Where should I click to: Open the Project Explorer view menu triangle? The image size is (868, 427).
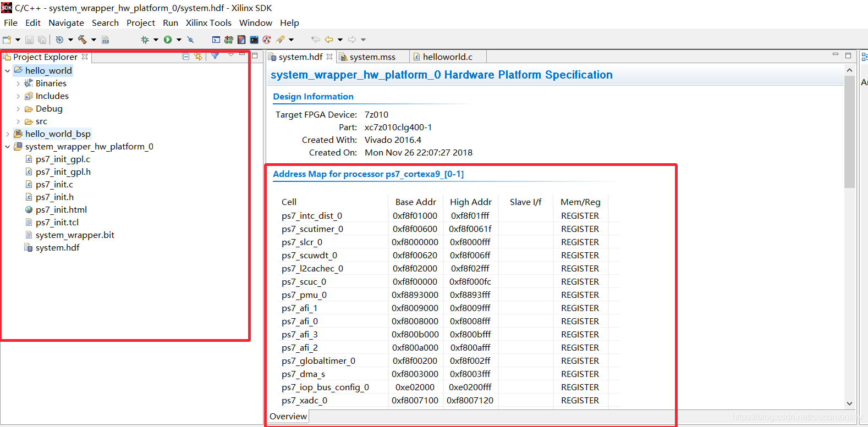(x=231, y=54)
